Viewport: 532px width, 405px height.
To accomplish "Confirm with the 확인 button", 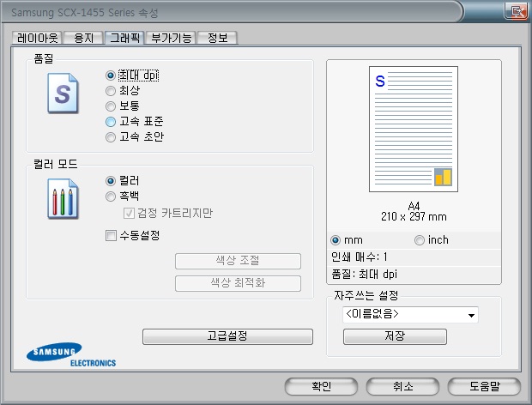I will 321,386.
